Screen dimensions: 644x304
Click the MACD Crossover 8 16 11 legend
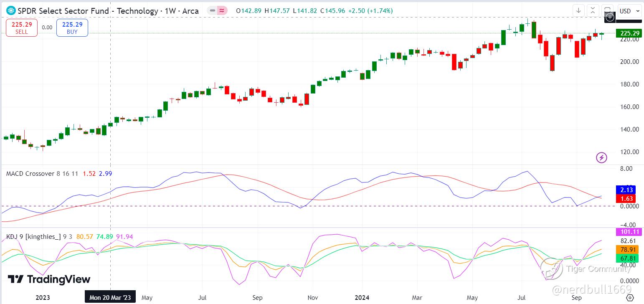(42, 173)
